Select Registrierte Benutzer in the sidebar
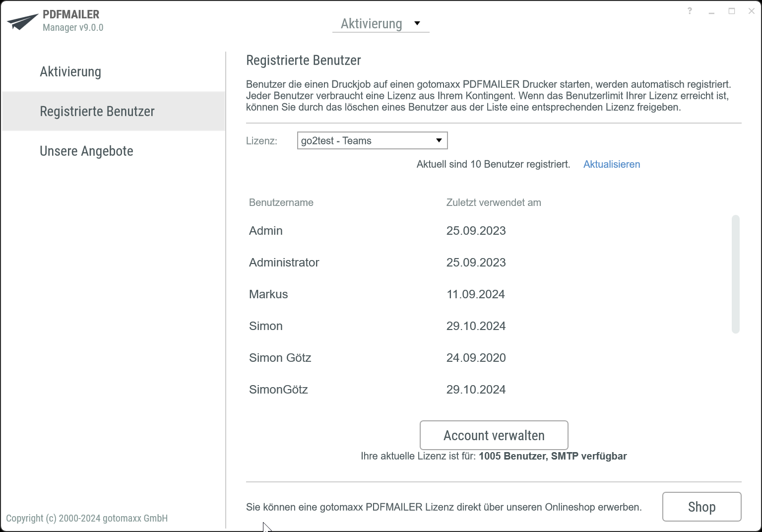Image resolution: width=762 pixels, height=532 pixels. [114, 111]
